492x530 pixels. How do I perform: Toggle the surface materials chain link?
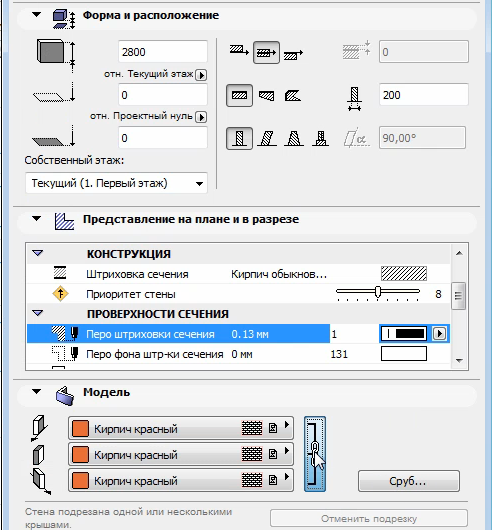coord(315,454)
